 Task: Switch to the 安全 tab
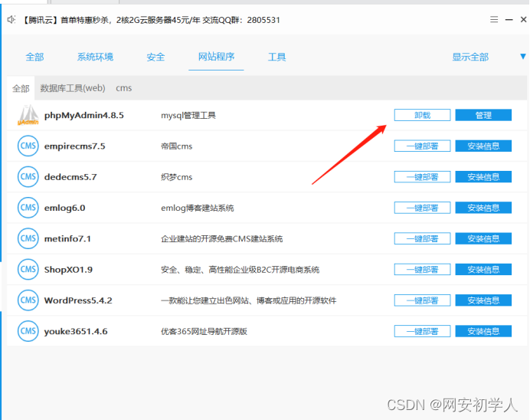155,57
